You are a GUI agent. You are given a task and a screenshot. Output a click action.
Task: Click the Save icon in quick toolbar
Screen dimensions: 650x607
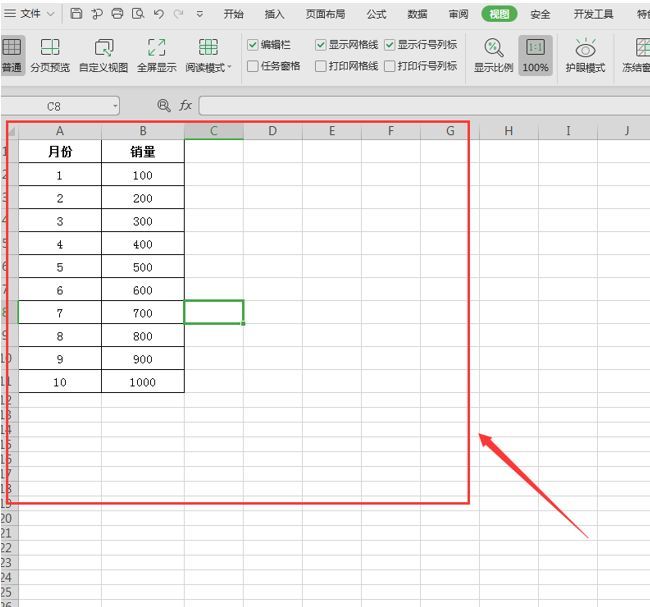[x=76, y=14]
